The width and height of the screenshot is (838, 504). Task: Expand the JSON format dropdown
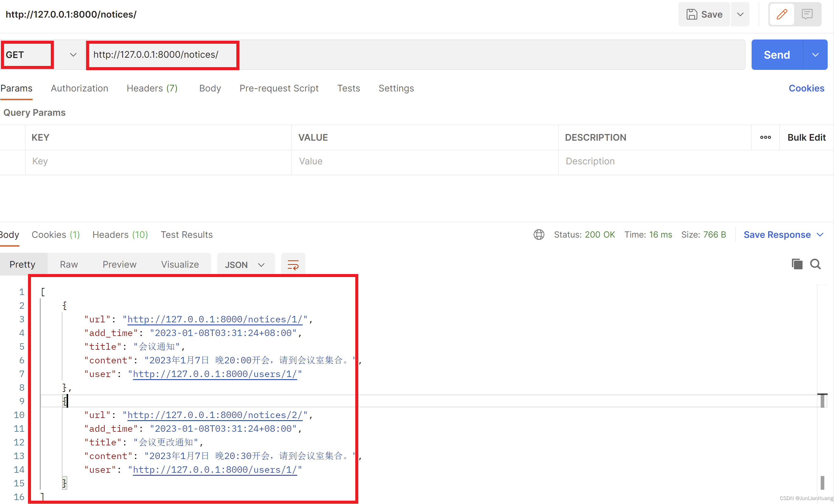click(x=261, y=263)
